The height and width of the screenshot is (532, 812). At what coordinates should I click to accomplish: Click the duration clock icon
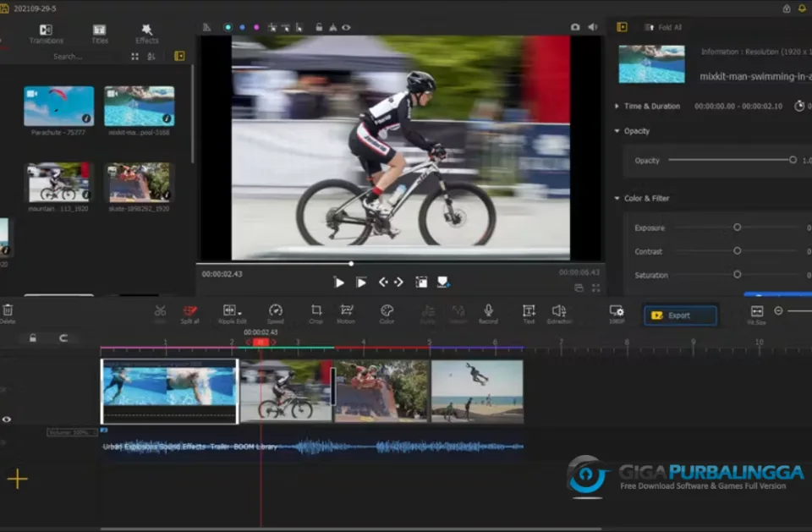point(799,107)
